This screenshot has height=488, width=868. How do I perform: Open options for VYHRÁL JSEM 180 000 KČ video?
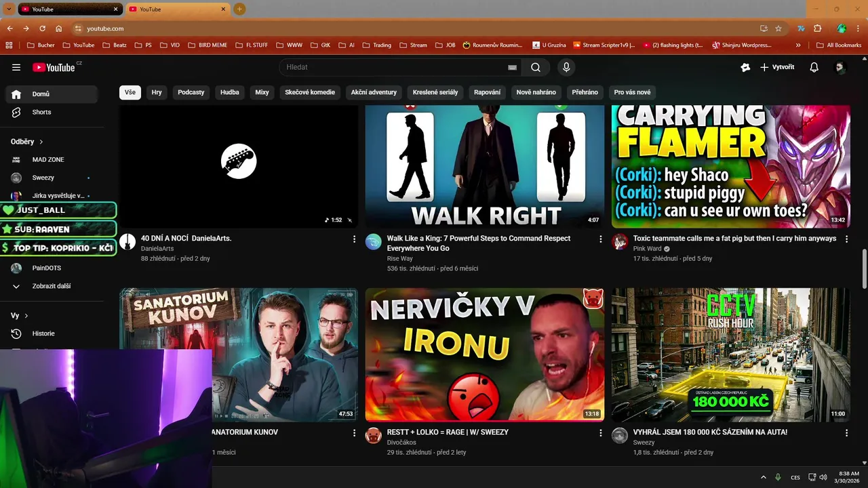click(x=846, y=433)
